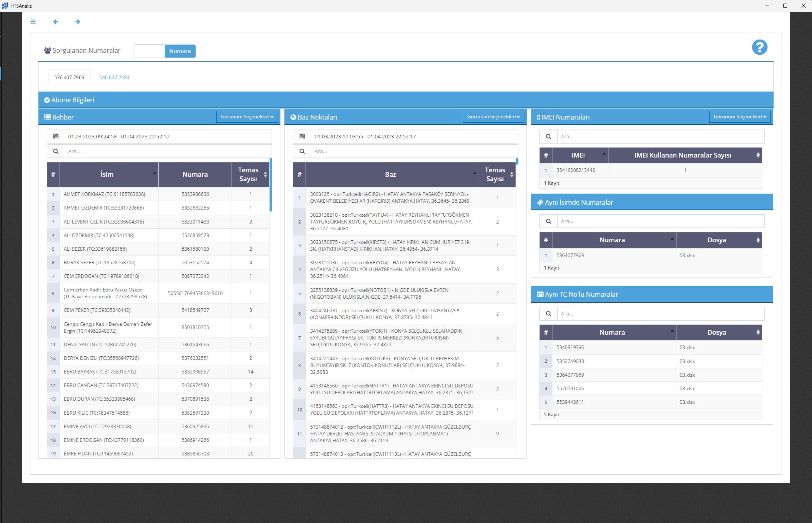
Task: Select the 536 407 7969 tab
Action: click(x=69, y=77)
